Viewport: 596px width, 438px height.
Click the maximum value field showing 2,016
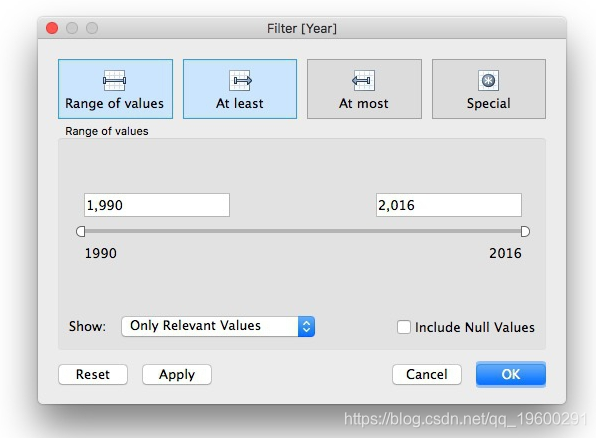point(449,205)
